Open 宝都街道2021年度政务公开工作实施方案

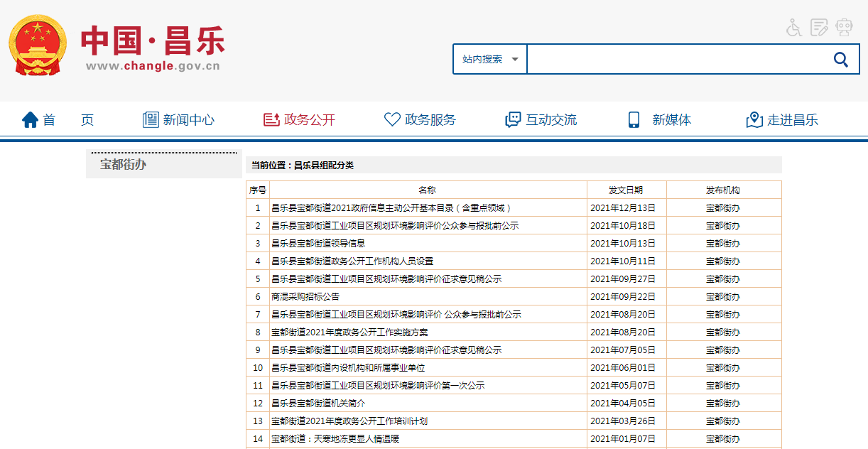tap(349, 332)
